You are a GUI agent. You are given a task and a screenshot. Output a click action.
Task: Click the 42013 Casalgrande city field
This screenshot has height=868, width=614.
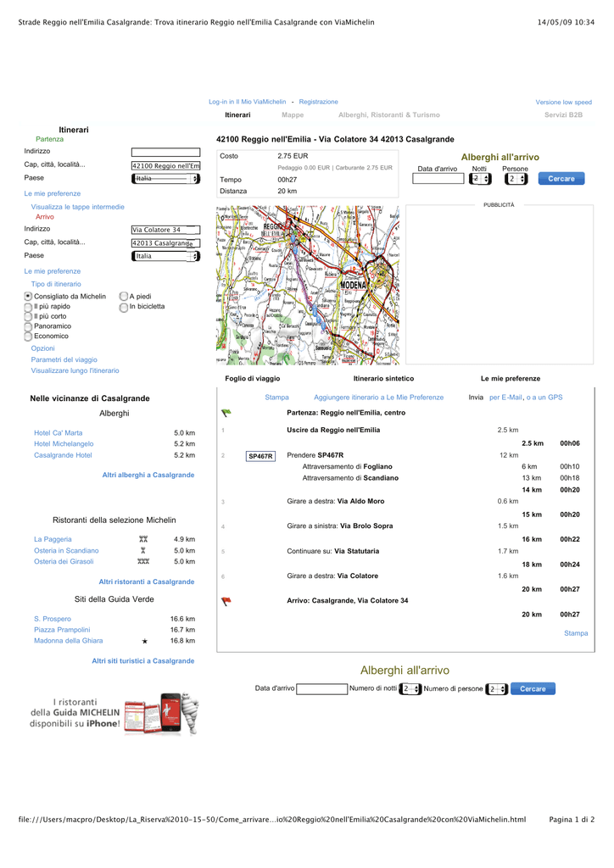165,243
